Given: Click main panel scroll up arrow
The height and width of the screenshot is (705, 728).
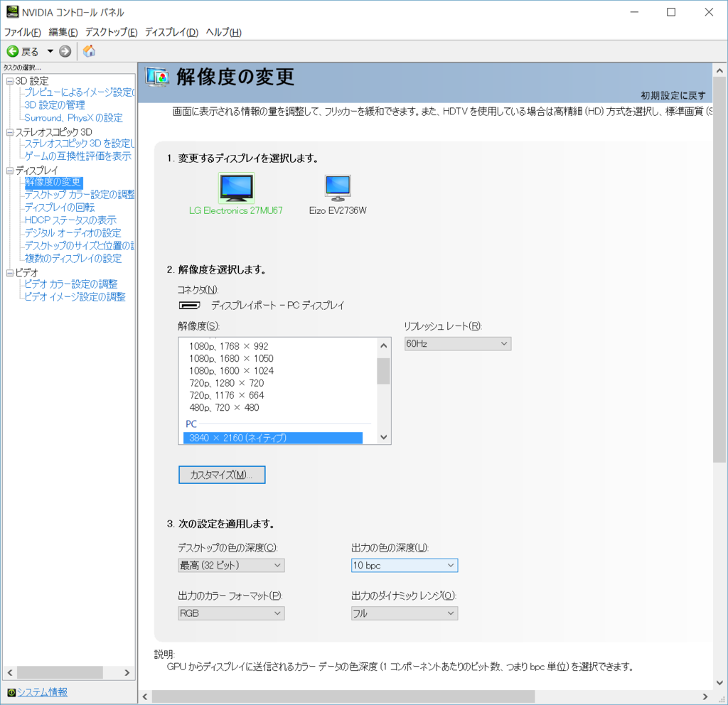Looking at the screenshot, I should [719, 71].
